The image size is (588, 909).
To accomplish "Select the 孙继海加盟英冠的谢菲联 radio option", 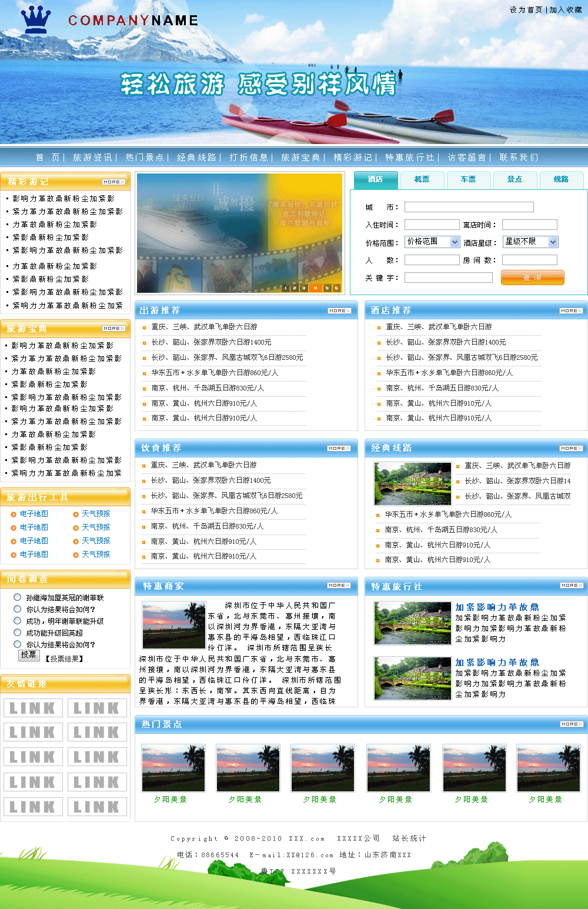I will [18, 597].
